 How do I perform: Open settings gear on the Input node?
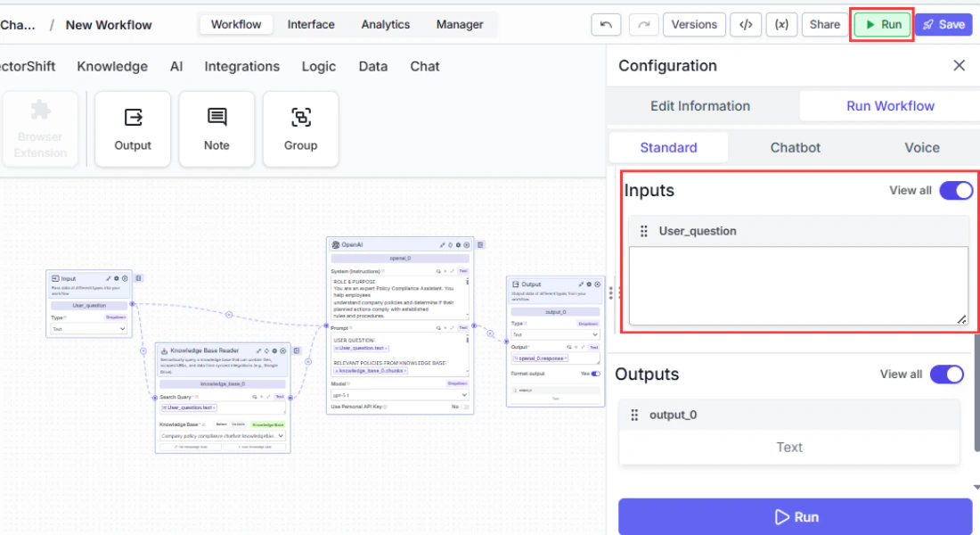tap(116, 278)
